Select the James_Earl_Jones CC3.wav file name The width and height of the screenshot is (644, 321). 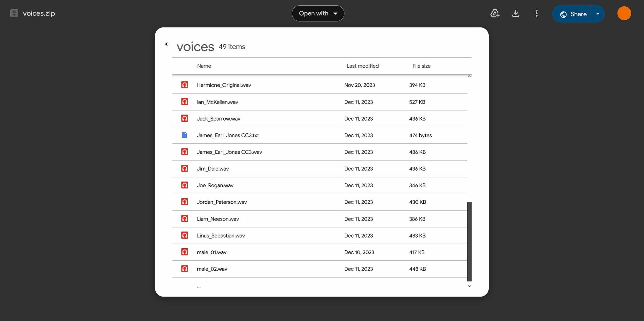pyautogui.click(x=229, y=152)
